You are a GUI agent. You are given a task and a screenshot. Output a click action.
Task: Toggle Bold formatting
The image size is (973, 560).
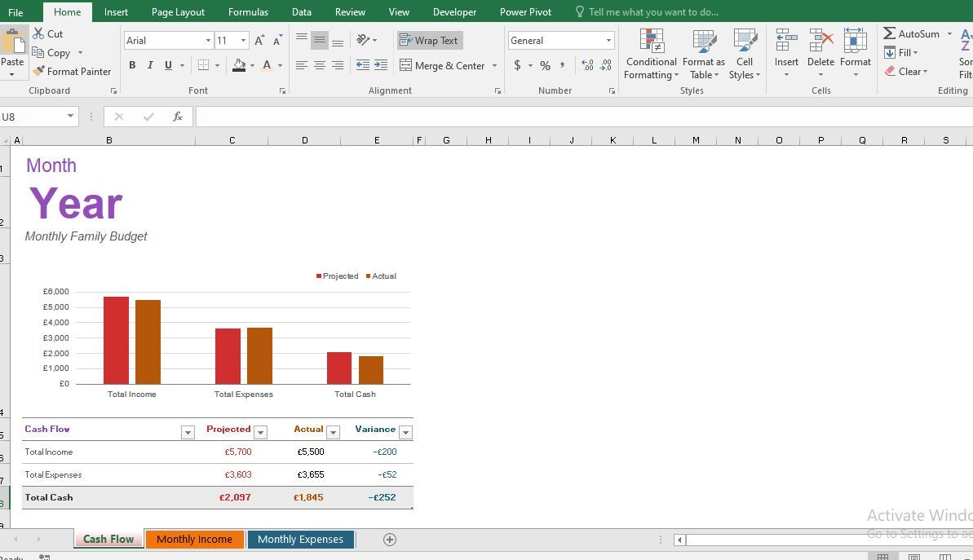pos(132,65)
